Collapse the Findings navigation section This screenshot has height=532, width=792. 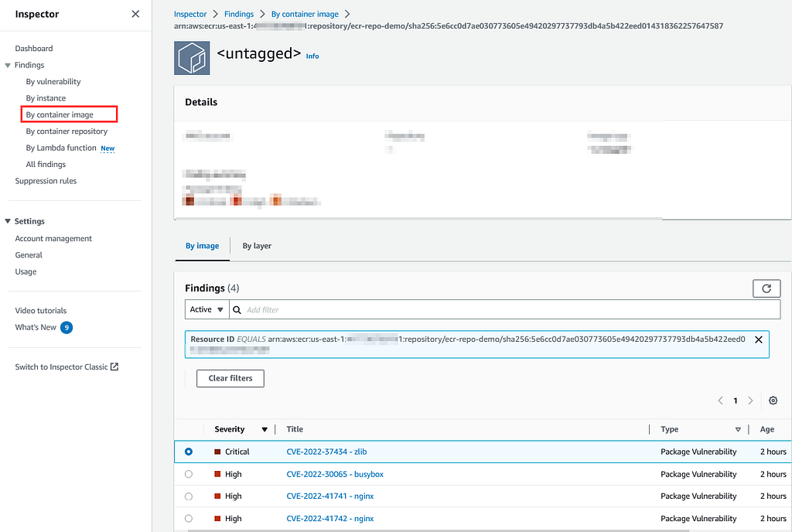pos(8,65)
